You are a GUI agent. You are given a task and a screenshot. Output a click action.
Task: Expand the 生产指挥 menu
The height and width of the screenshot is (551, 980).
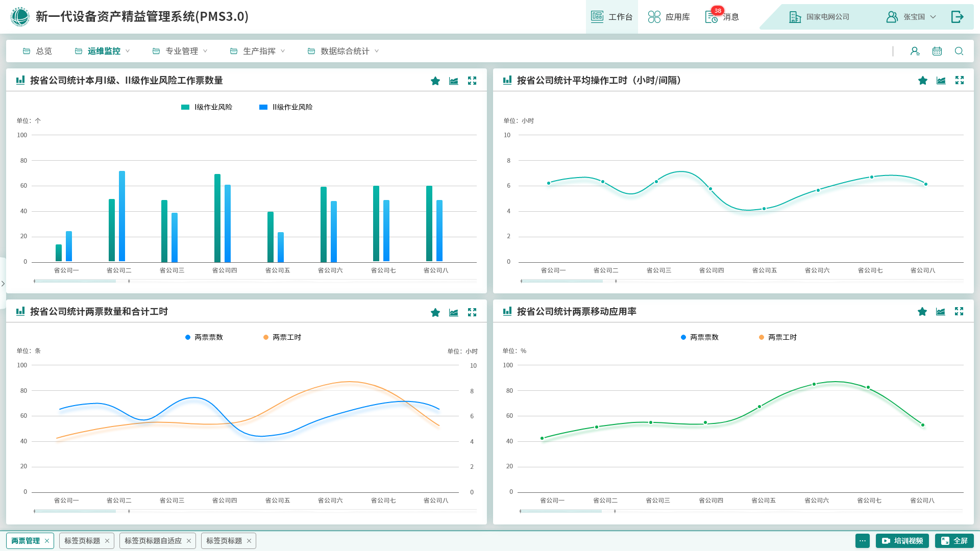pyautogui.click(x=257, y=51)
